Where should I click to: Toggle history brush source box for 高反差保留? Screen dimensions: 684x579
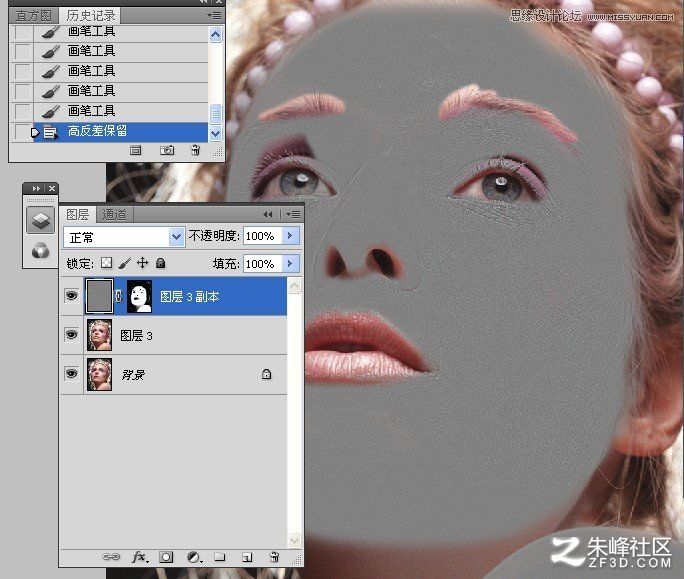point(22,132)
